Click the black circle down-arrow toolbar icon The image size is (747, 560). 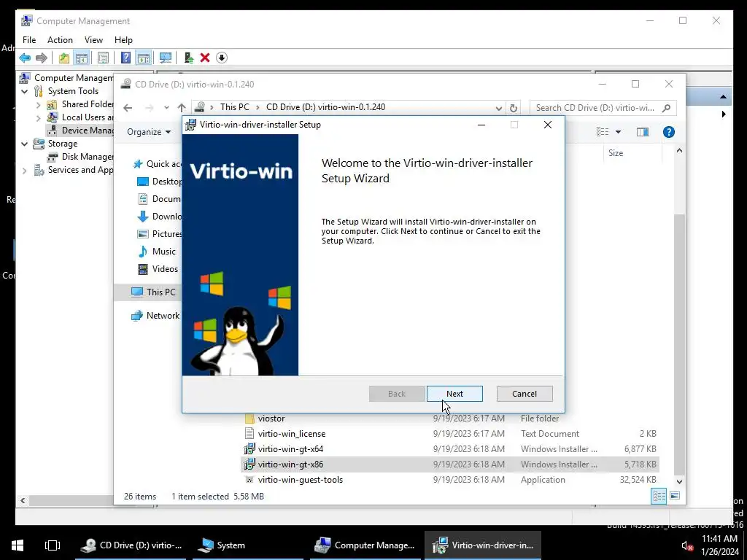tap(222, 58)
